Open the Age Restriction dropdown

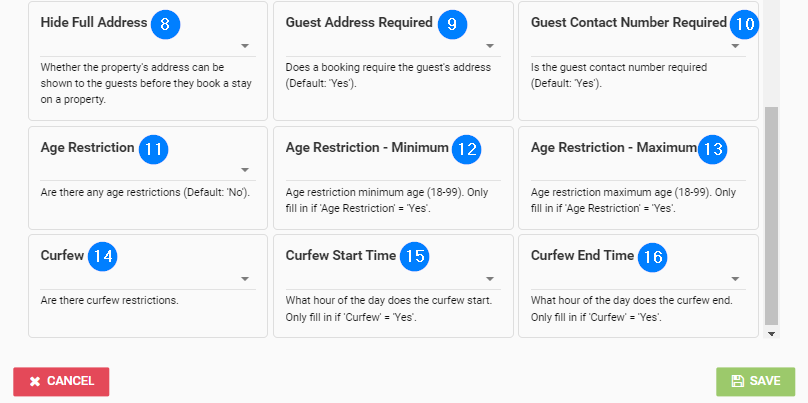(148, 170)
